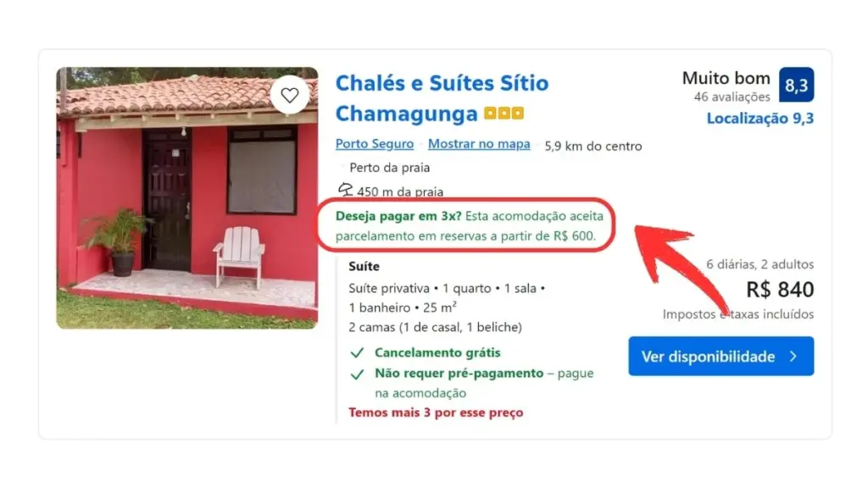This screenshot has height=488, width=868.
Task: Click the Ver disponibilidade button
Action: [x=721, y=357]
